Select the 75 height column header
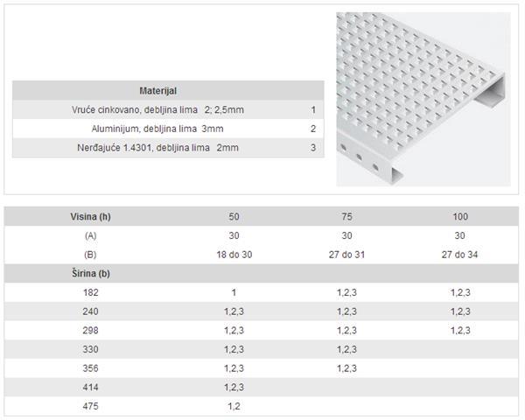The width and height of the screenshot is (525, 420). pos(346,217)
